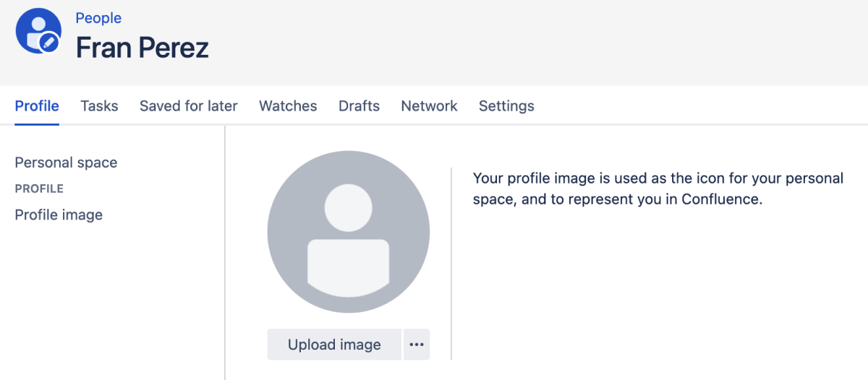Image resolution: width=868 pixels, height=380 pixels.
Task: Switch to the Network tab
Action: (x=429, y=106)
